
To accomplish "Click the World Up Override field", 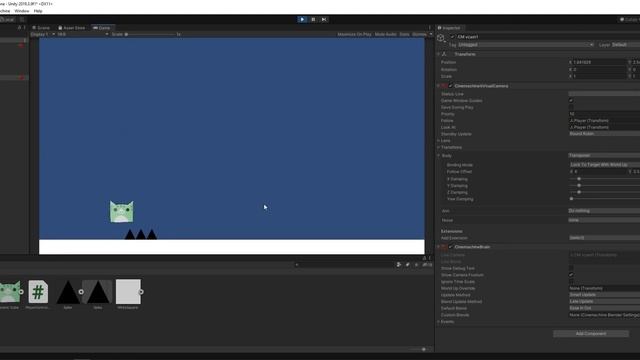I will pyautogui.click(x=604, y=288).
